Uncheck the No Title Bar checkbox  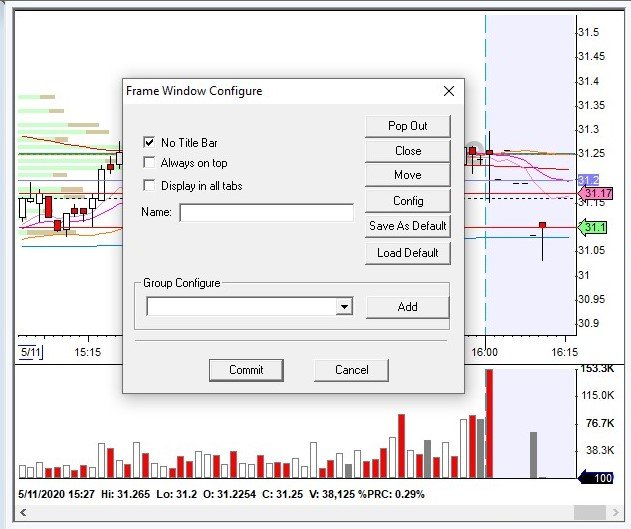tap(150, 143)
